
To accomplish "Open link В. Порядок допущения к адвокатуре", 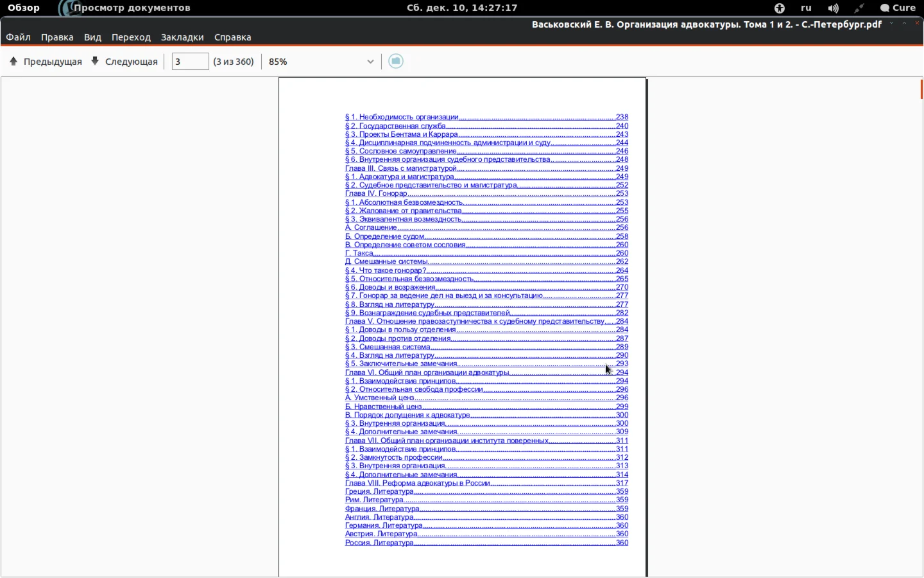I will (408, 415).
